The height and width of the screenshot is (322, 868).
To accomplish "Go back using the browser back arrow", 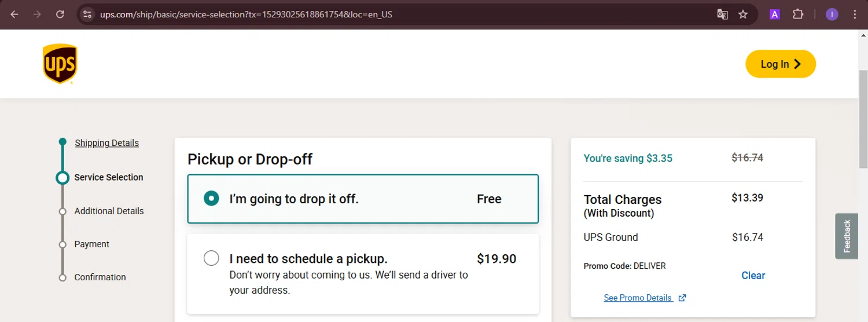I will (x=14, y=14).
